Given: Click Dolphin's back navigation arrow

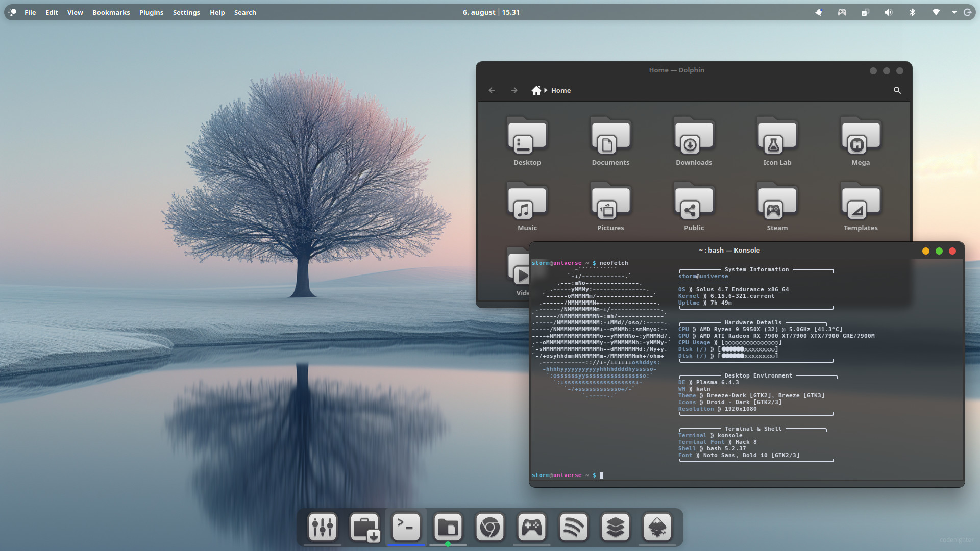Looking at the screenshot, I should (x=492, y=90).
